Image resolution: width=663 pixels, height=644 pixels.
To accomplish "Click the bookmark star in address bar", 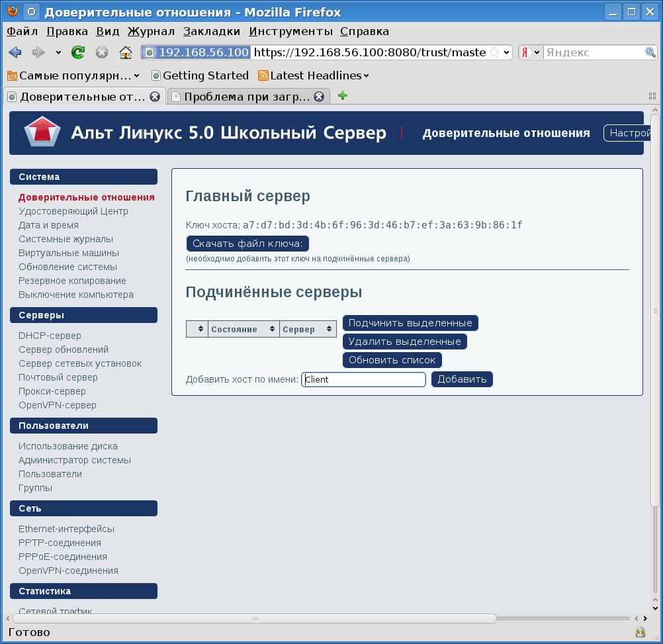I will [494, 52].
